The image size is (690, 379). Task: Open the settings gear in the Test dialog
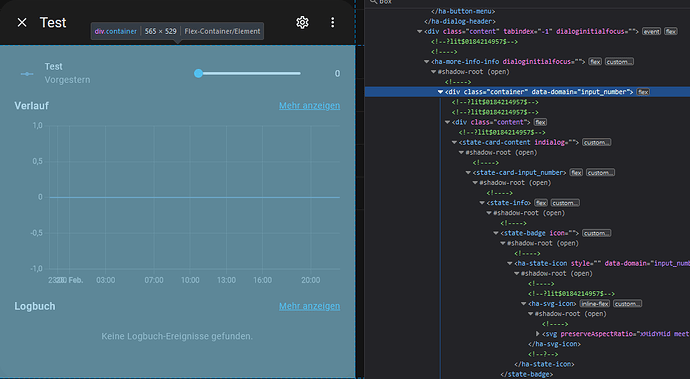coord(302,22)
